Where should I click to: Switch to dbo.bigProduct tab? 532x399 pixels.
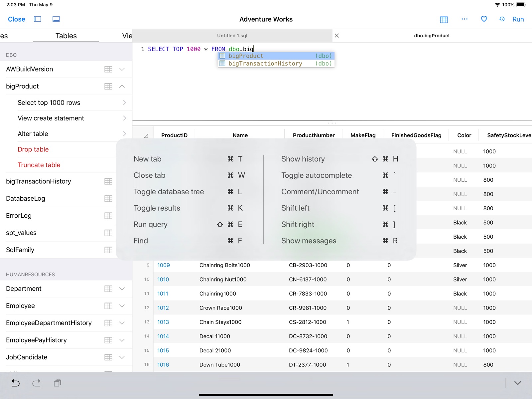coord(432,36)
